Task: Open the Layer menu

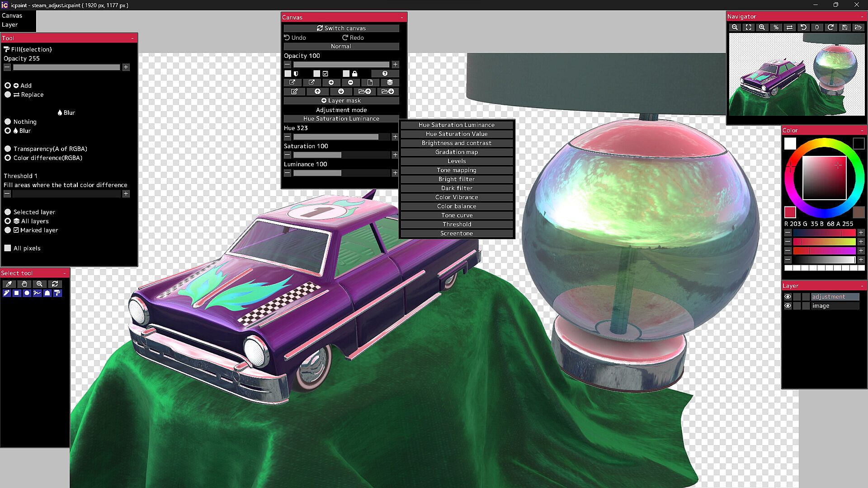Action: pos(9,24)
